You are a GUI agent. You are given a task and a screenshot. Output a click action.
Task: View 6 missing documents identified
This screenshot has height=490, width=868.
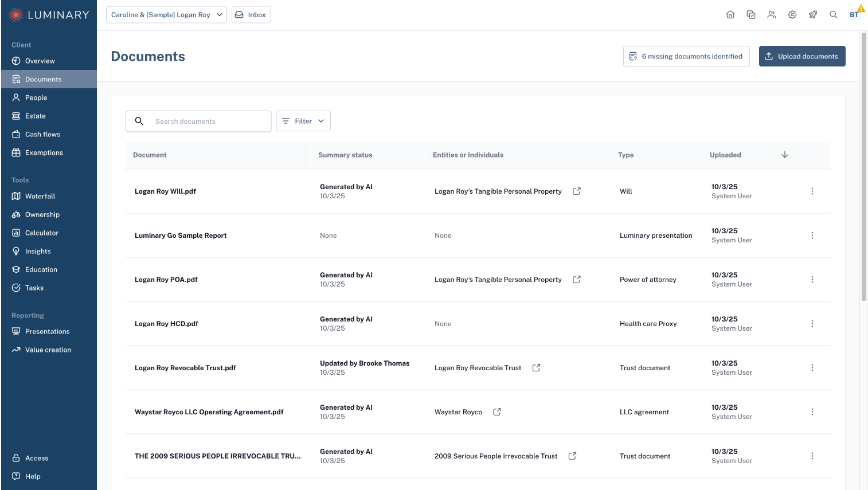click(x=686, y=56)
